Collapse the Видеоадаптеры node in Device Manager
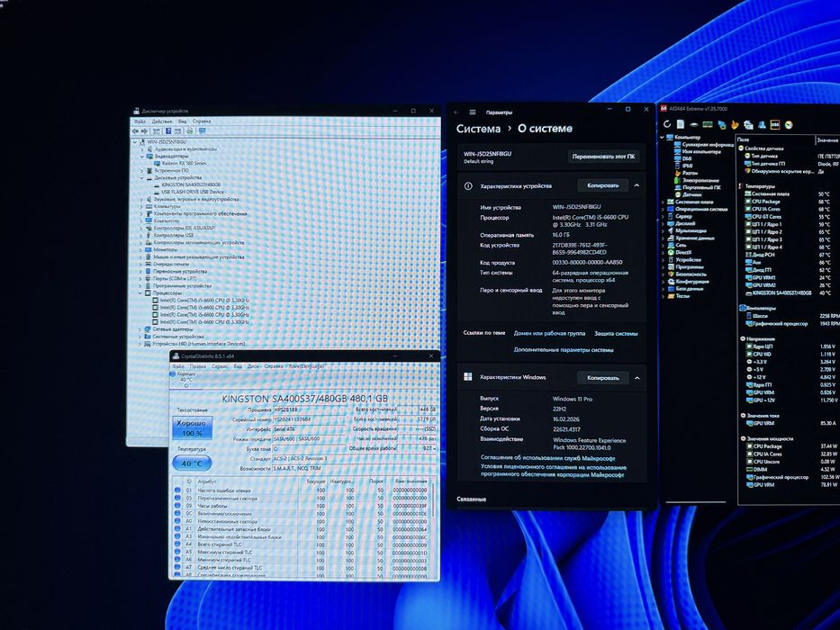 141,156
